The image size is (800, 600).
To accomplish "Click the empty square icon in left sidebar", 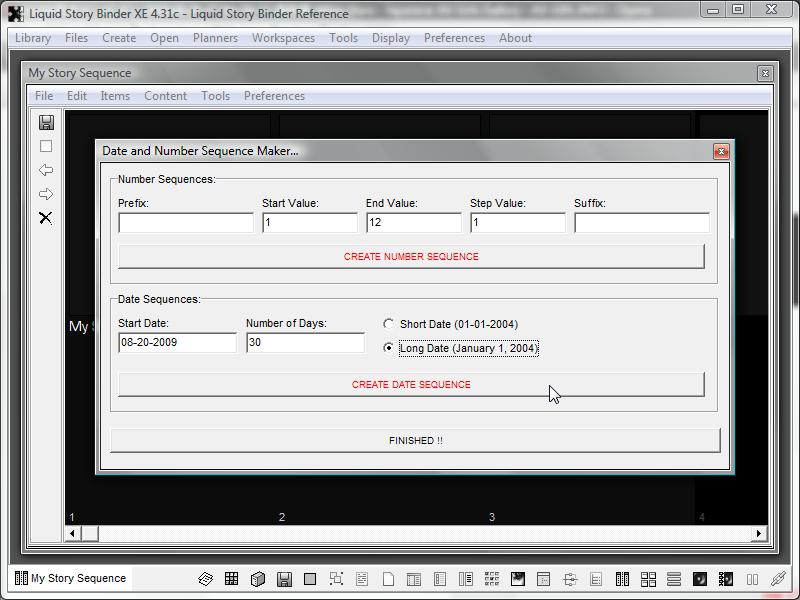I will (46, 146).
